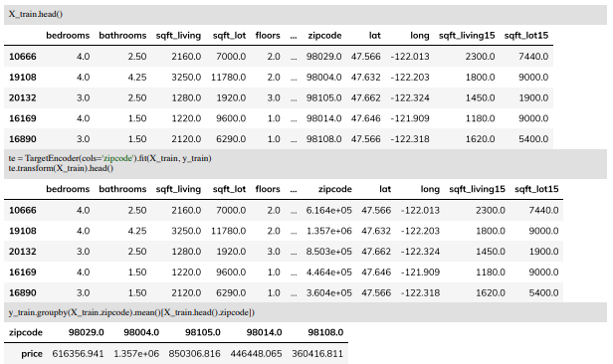The image size is (613, 364).
Task: Click row index 16890 in second table
Action: point(23,293)
